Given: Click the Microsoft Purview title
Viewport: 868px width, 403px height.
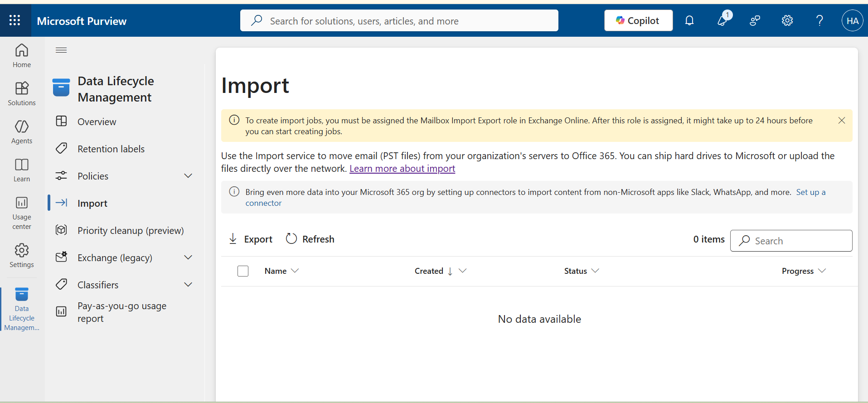Looking at the screenshot, I should tap(82, 21).
